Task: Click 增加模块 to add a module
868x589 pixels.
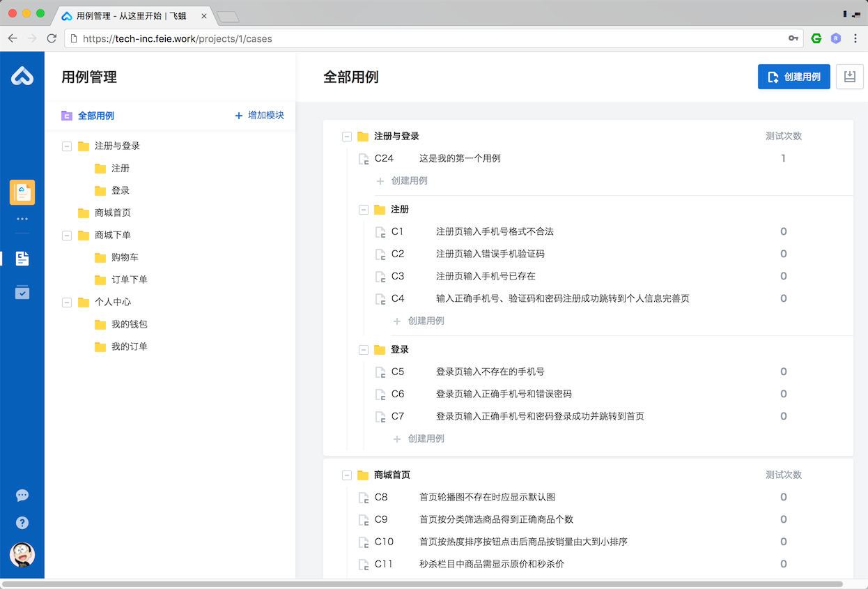Action: coord(259,115)
